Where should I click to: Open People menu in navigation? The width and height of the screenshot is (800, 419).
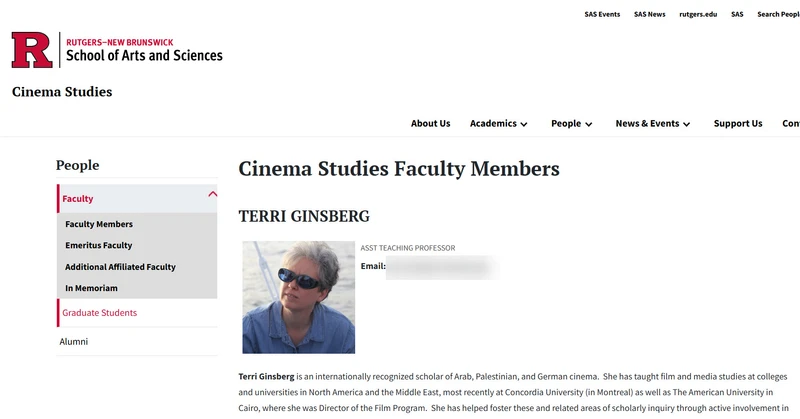[x=566, y=124]
